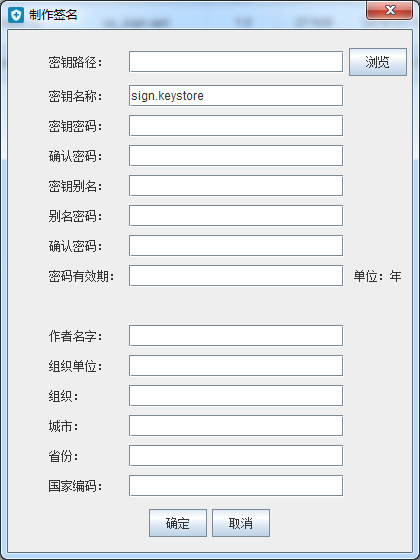Focus the 密码有效期 validity input field
The image size is (420, 560).
[236, 275]
